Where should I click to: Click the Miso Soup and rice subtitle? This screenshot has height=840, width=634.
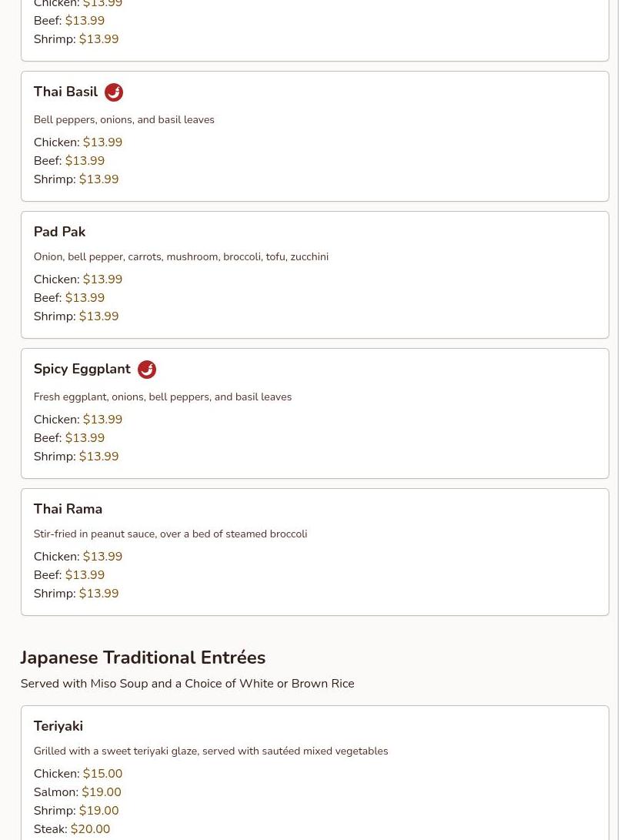tap(188, 684)
